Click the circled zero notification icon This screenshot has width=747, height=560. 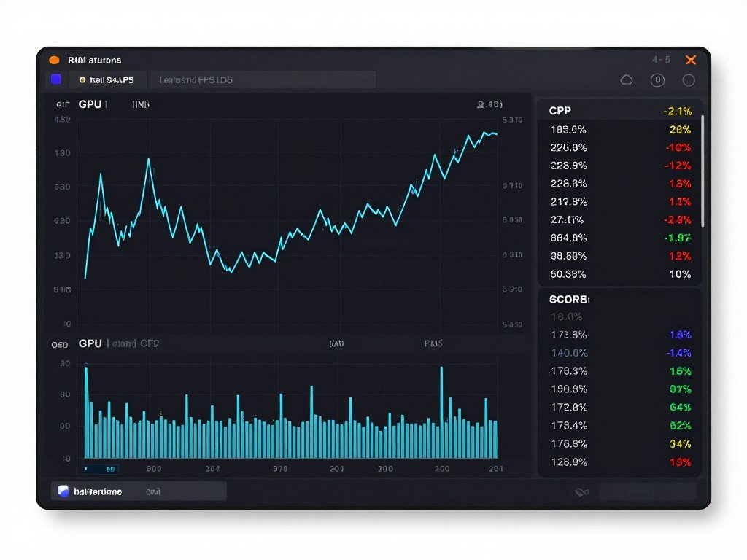coord(658,80)
